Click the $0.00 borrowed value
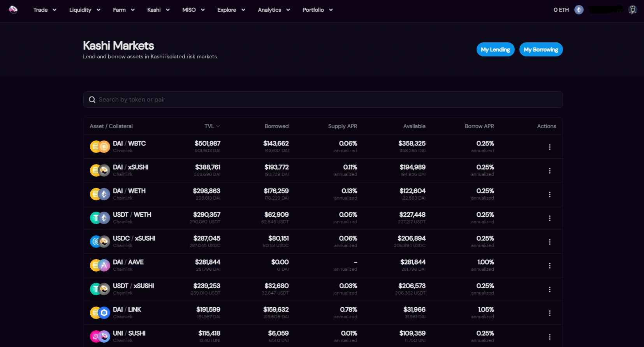Viewport: 644px width, 347px height. [280, 262]
